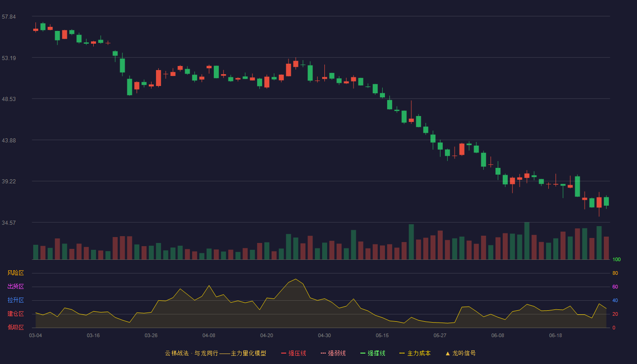
Task: Click the 风险区 zone label
Action: [x=15, y=273]
